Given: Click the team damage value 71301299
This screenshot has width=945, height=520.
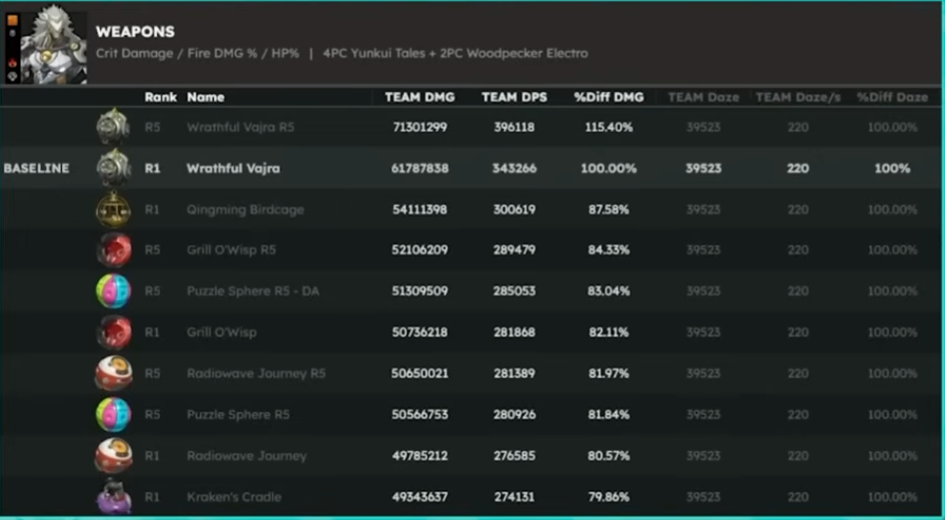Looking at the screenshot, I should point(419,127).
